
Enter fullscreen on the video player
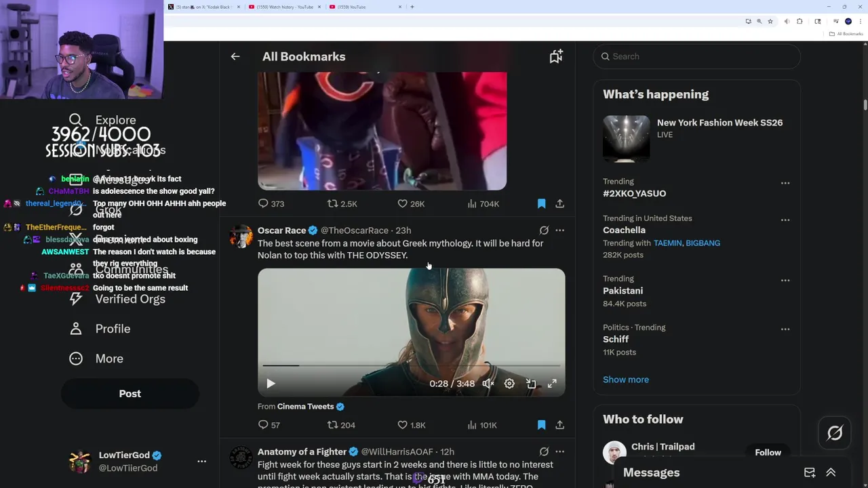(552, 384)
